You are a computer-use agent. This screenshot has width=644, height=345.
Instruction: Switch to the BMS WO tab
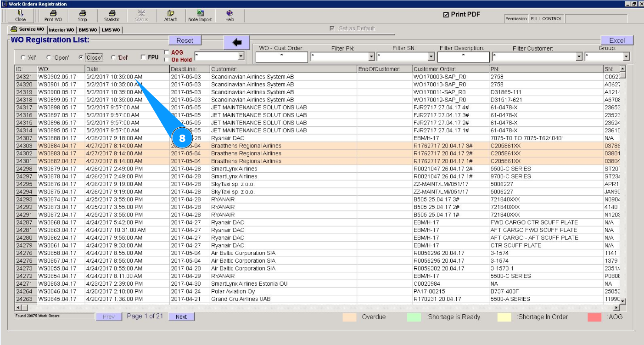point(88,30)
